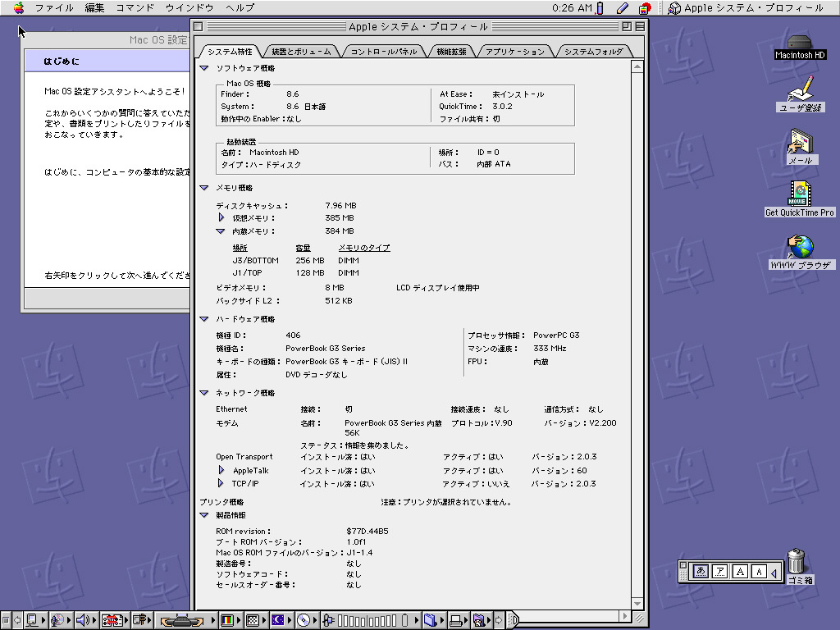The height and width of the screenshot is (630, 840).
Task: Click the control strip left scroll arrow
Action: tap(17, 620)
